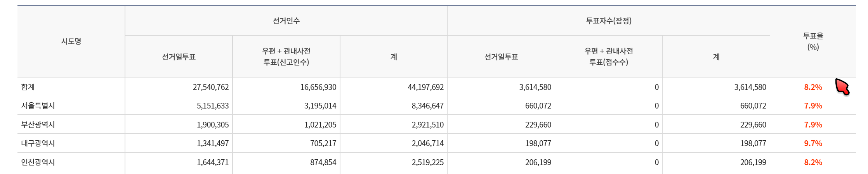The image size is (868, 174).
Task: Click the 7.9% turnout for 부산광역시
Action: click(x=813, y=125)
